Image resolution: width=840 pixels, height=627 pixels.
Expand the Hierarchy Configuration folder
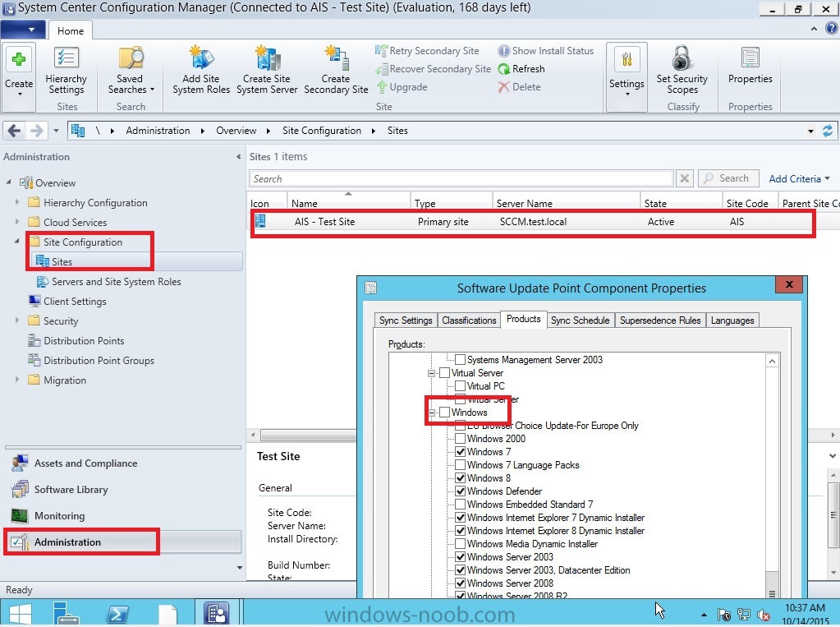[17, 202]
